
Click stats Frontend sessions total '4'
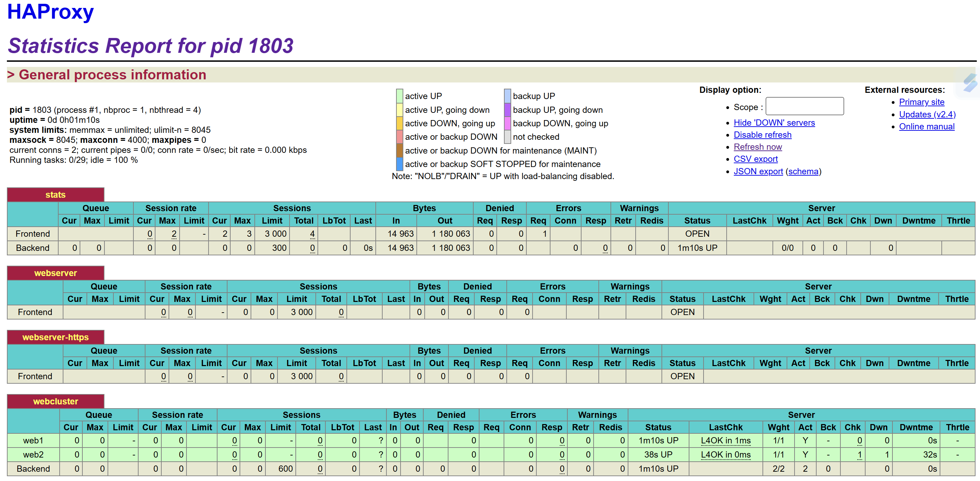coord(312,234)
